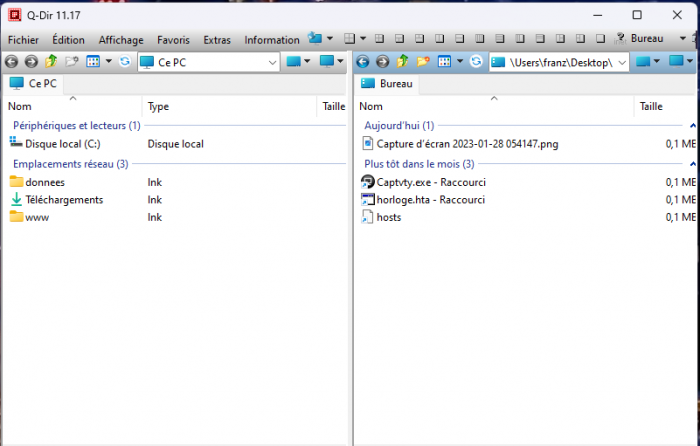Expand the right pane Desktop path dropdown
The width and height of the screenshot is (700, 446).
click(x=622, y=62)
